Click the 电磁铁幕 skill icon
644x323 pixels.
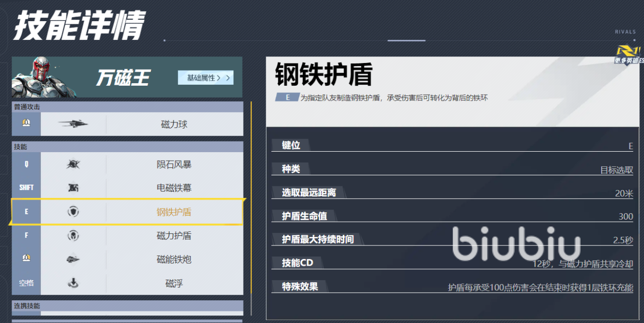[x=73, y=188]
